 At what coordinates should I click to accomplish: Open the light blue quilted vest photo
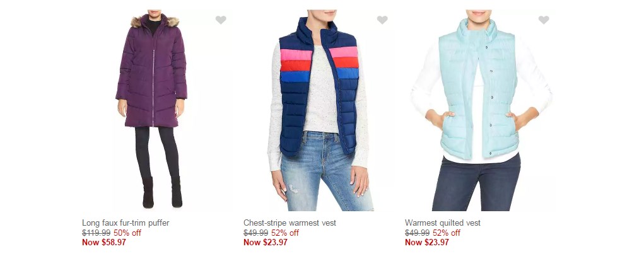tap(480, 110)
